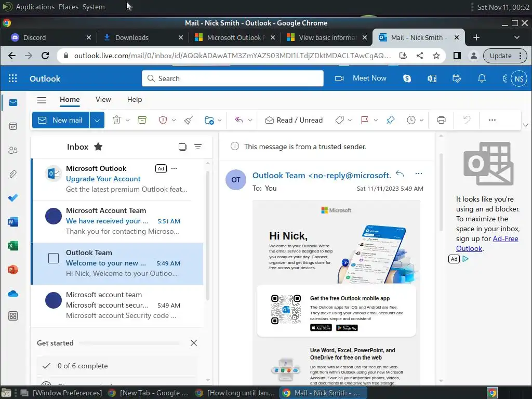The image size is (532, 399).
Task: Bookmark this page with star
Action: point(436,56)
